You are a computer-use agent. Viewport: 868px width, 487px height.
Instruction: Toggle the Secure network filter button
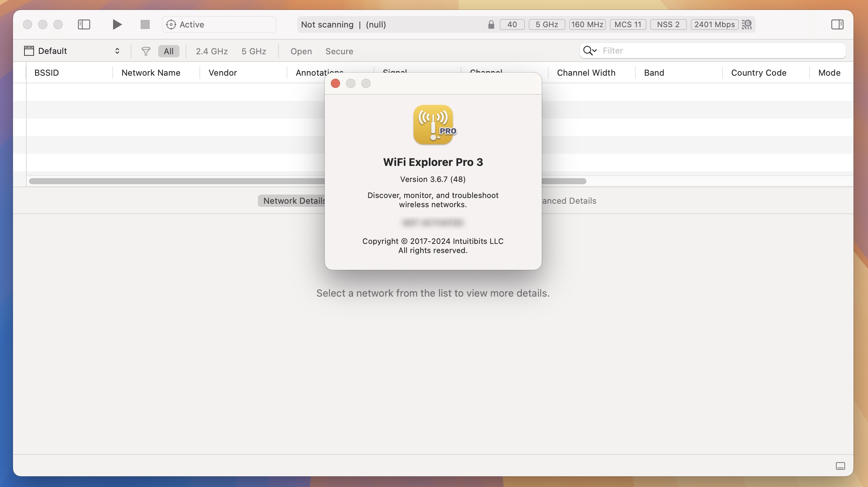[x=338, y=51]
